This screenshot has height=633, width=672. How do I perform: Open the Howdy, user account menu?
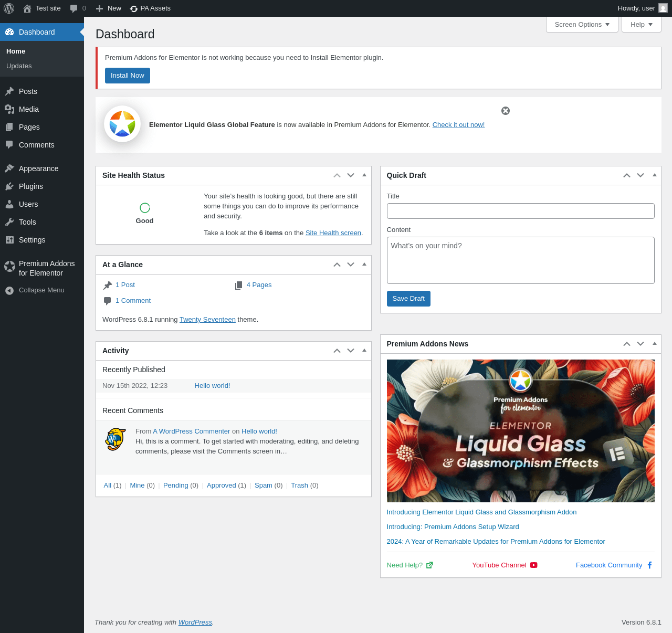[x=642, y=8]
